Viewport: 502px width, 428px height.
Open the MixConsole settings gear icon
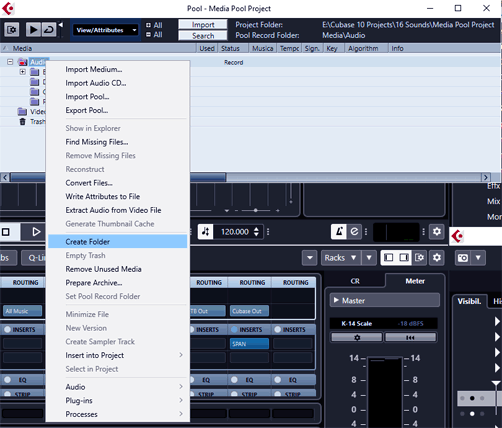pyautogui.click(x=437, y=258)
